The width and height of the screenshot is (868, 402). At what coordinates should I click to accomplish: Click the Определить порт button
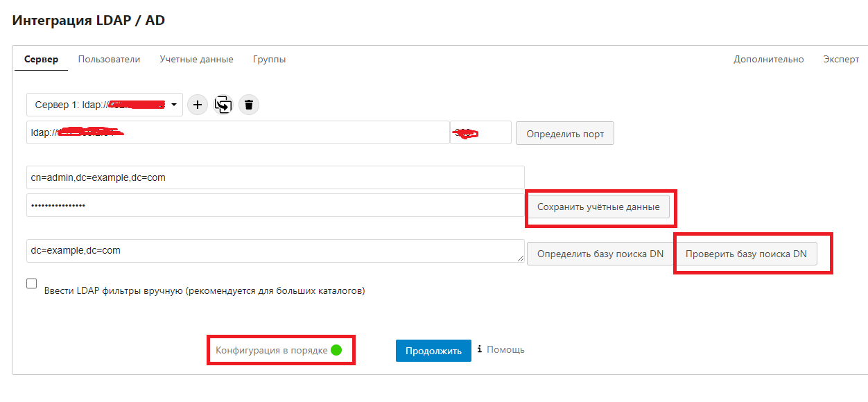pyautogui.click(x=564, y=134)
